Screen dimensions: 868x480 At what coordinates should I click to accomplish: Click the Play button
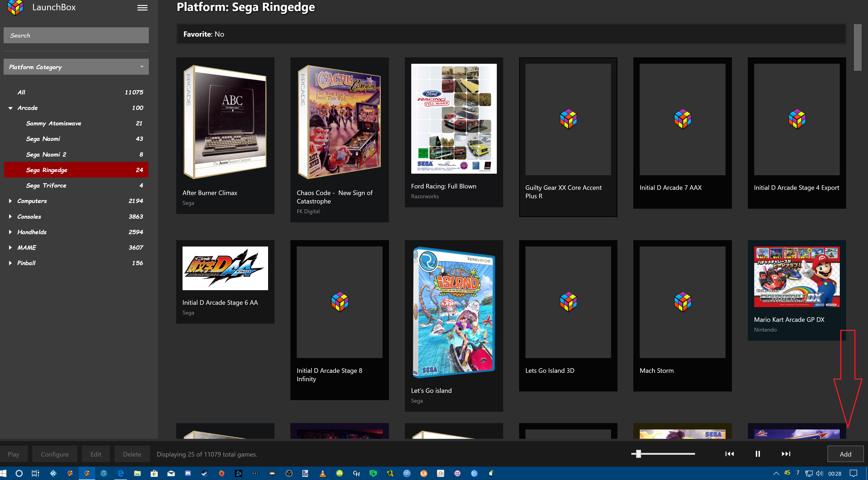click(13, 454)
